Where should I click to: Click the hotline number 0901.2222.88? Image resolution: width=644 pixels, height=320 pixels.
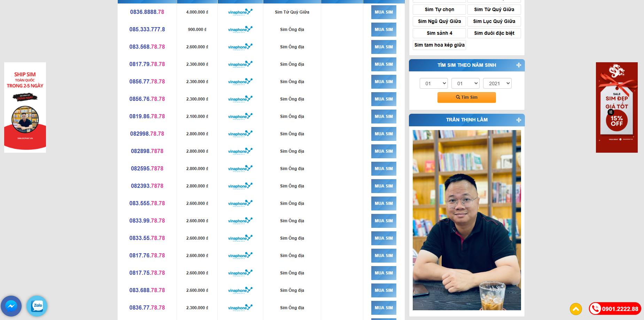point(620,309)
